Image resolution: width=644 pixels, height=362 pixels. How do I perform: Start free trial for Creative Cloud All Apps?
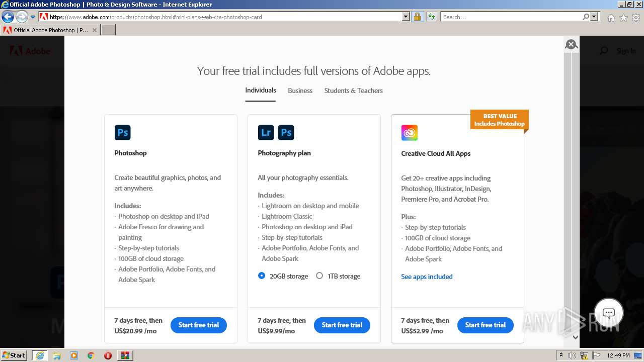click(x=486, y=325)
